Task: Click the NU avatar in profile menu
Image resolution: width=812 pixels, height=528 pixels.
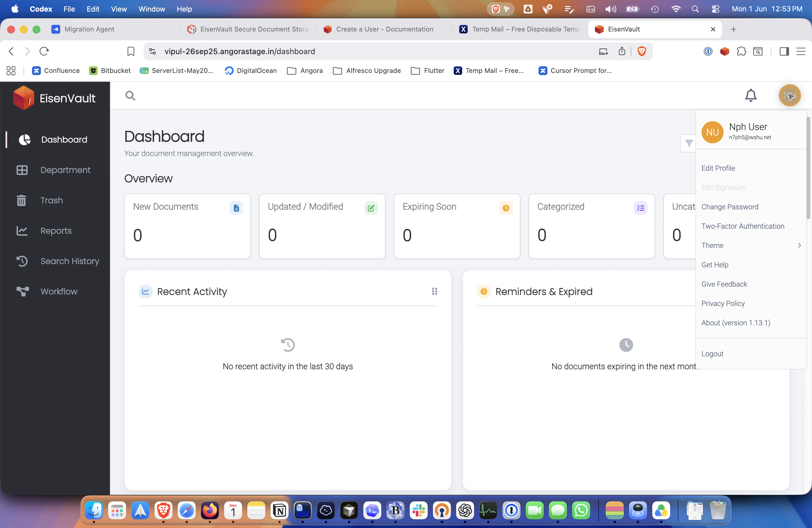Action: 712,132
